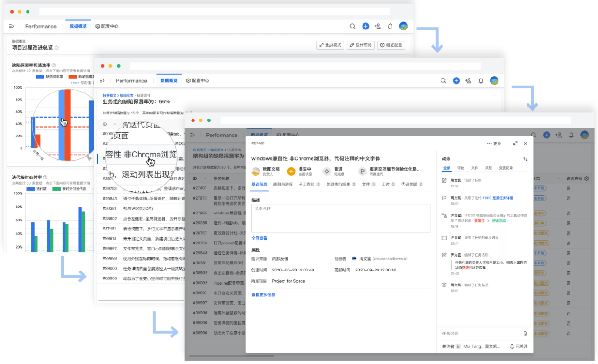Open the 更多 menu in task dialog
Screen dimensions: 598x364
point(494,143)
